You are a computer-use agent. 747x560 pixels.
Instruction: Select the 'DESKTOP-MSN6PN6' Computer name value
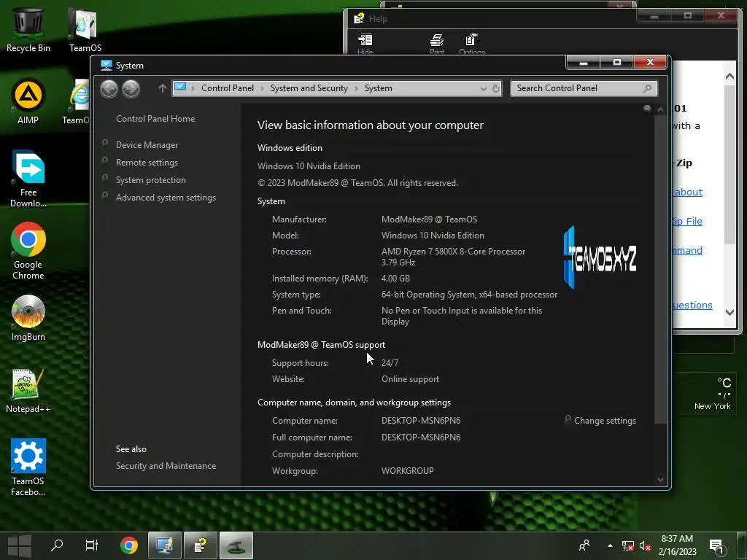421,421
